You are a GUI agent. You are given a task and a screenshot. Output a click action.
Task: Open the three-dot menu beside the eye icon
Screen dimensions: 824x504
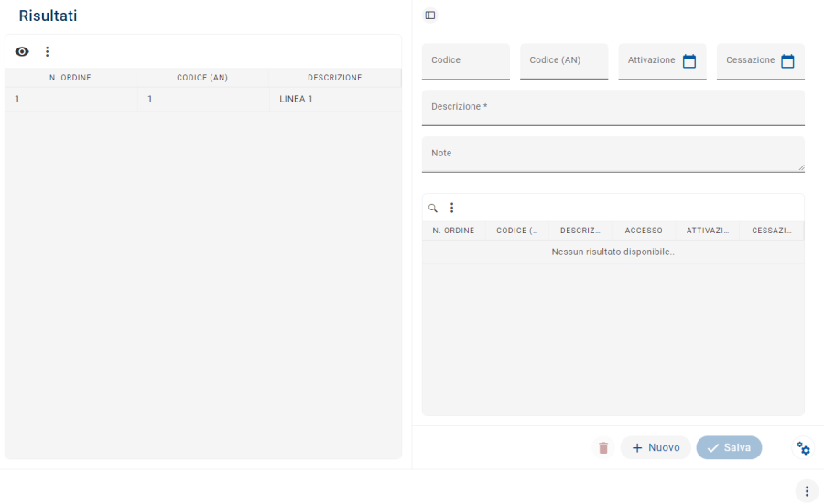click(x=48, y=51)
